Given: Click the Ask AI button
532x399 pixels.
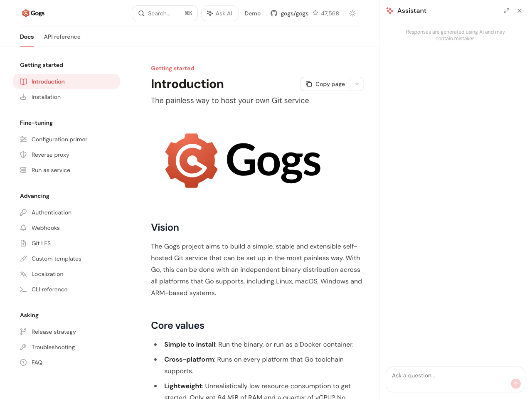Looking at the screenshot, I should pos(220,13).
